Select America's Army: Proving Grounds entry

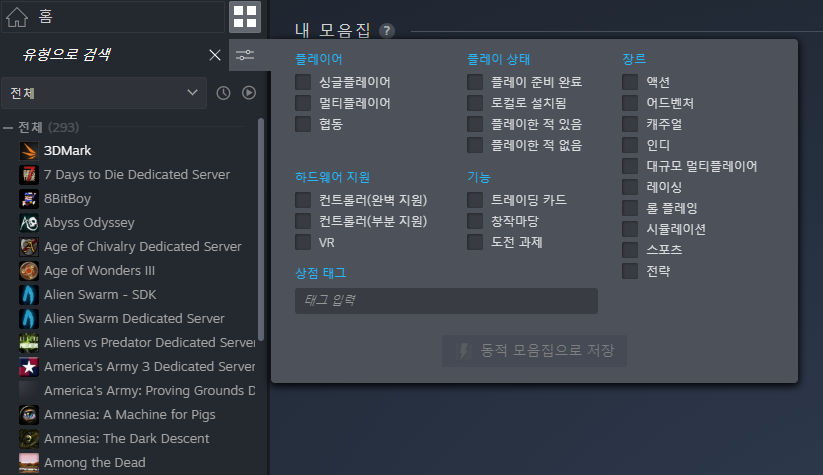coord(149,391)
